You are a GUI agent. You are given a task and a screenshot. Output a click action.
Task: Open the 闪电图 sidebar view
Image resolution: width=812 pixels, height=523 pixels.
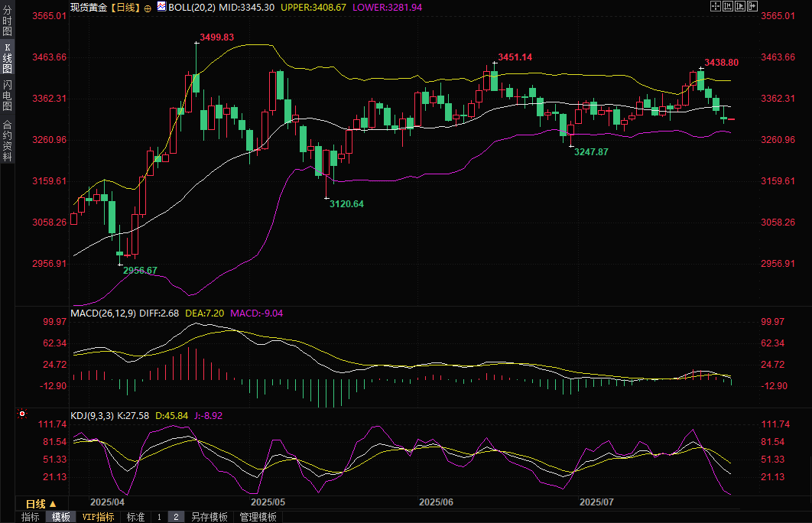click(x=7, y=96)
